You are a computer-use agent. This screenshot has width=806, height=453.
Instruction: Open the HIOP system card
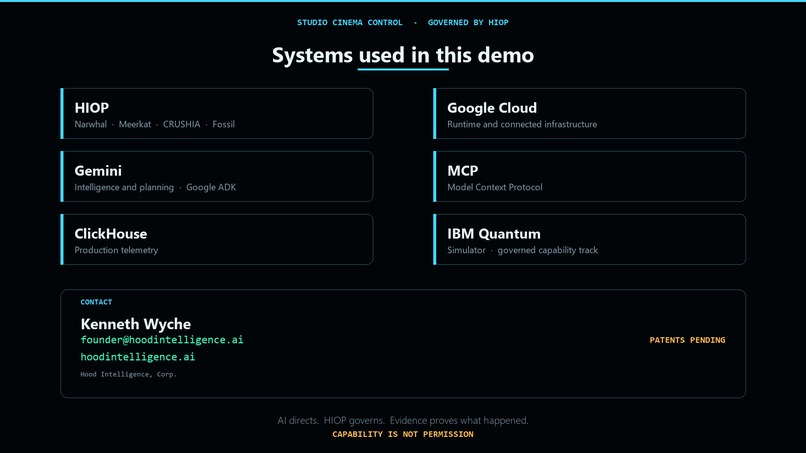click(x=217, y=114)
